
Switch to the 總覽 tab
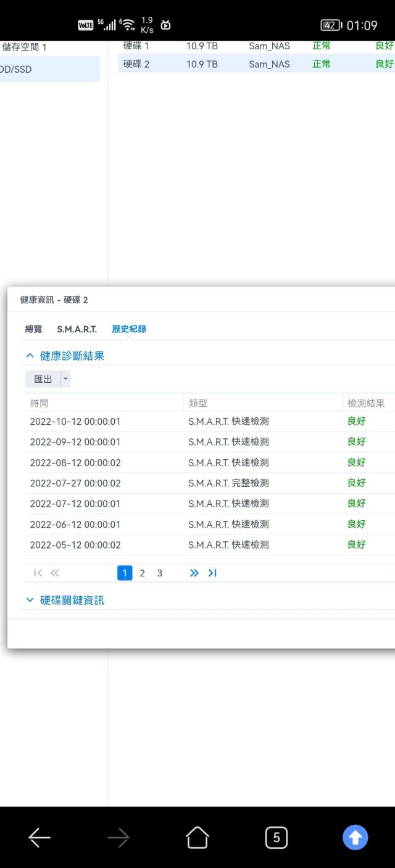(33, 329)
